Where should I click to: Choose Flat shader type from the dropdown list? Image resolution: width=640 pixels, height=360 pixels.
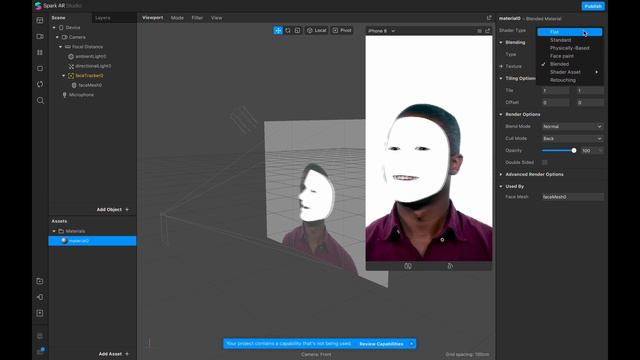[x=569, y=32]
